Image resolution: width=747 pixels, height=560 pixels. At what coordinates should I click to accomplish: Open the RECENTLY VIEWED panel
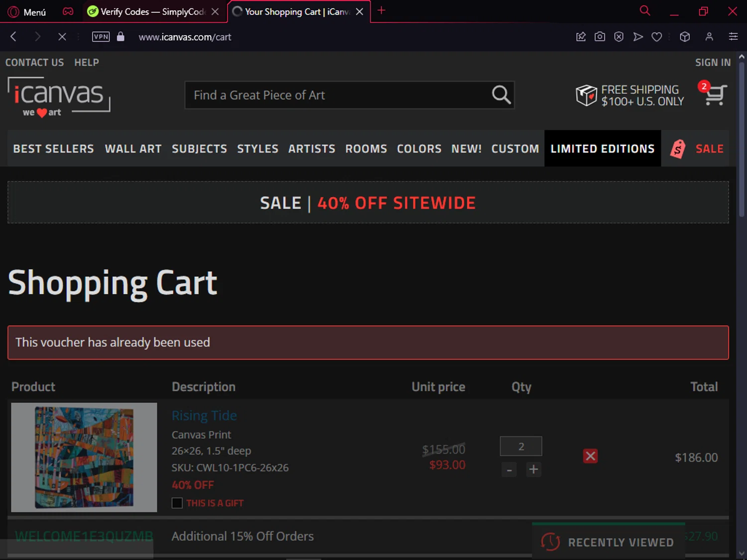pyautogui.click(x=609, y=542)
